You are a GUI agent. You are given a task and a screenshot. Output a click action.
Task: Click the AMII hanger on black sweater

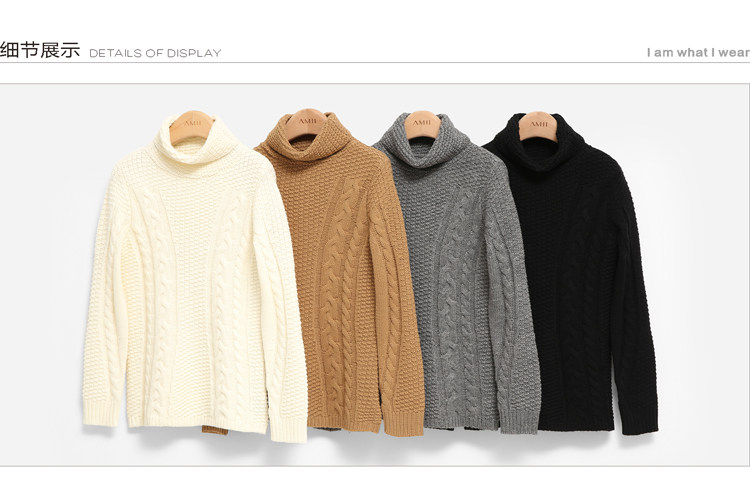(538, 125)
